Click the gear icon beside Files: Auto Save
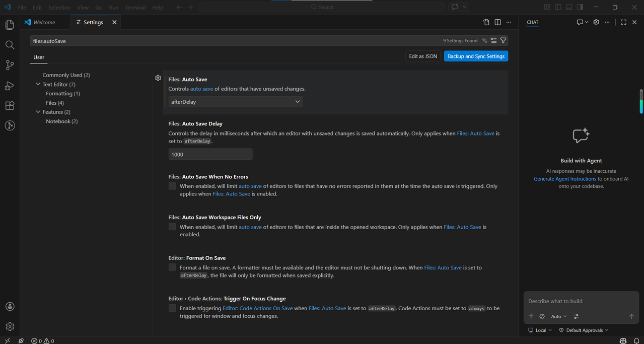This screenshot has height=344, width=644. pyautogui.click(x=158, y=78)
